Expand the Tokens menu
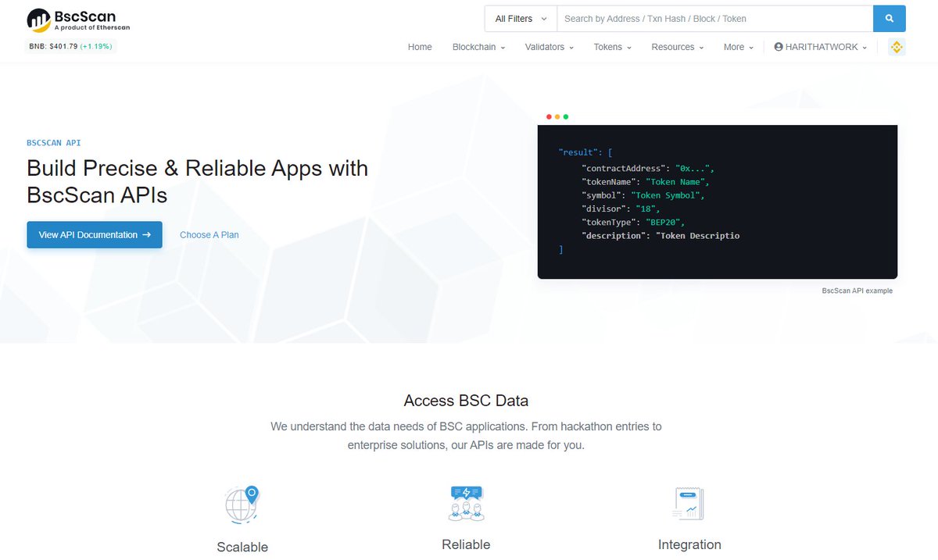Image resolution: width=938 pixels, height=560 pixels. [612, 47]
